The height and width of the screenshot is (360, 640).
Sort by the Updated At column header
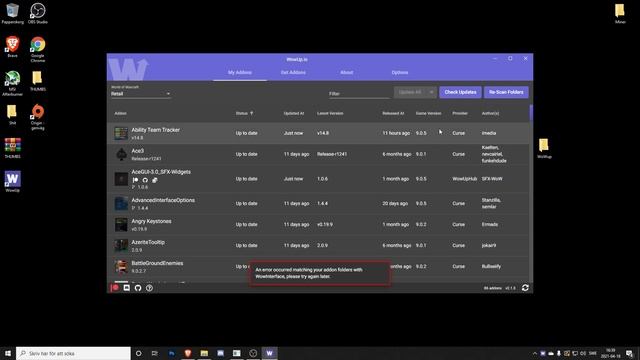tap(294, 113)
